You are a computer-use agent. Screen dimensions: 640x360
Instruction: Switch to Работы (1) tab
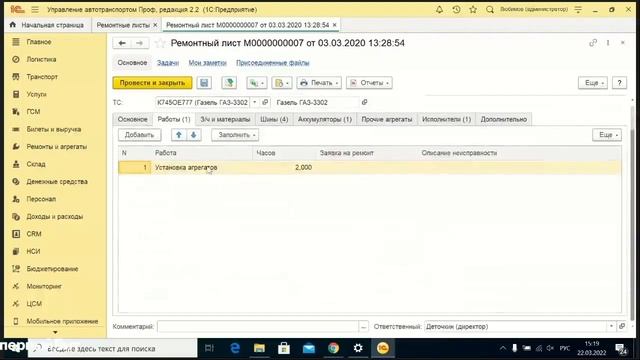pyautogui.click(x=174, y=119)
